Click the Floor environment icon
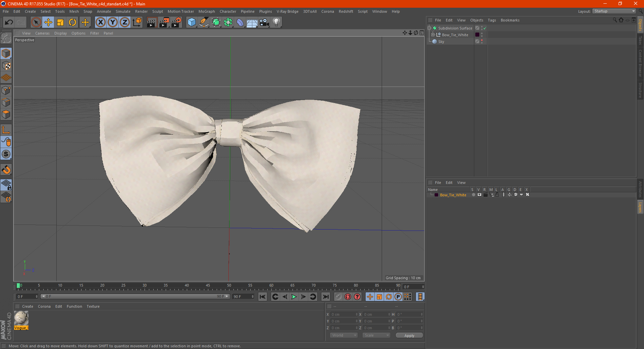The width and height of the screenshot is (644, 349). point(252,22)
